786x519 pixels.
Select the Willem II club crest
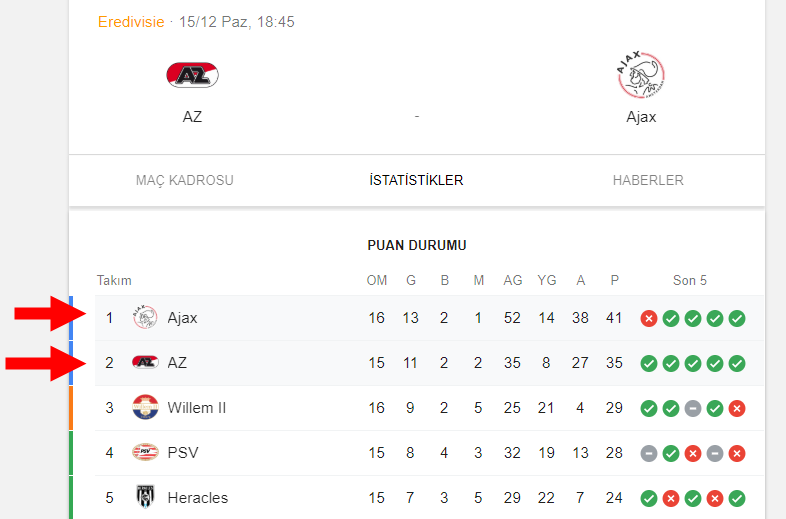145,407
